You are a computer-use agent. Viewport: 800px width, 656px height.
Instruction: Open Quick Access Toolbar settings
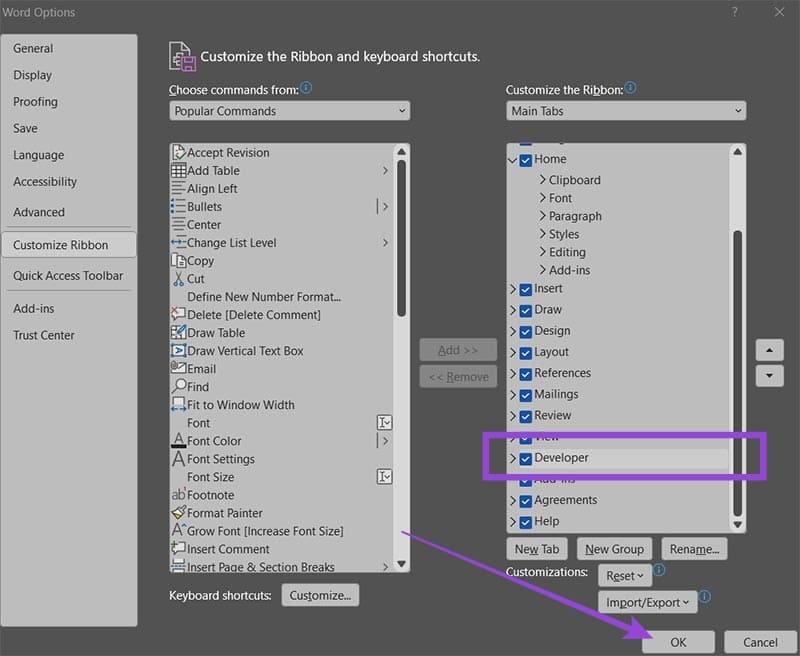[x=68, y=275]
